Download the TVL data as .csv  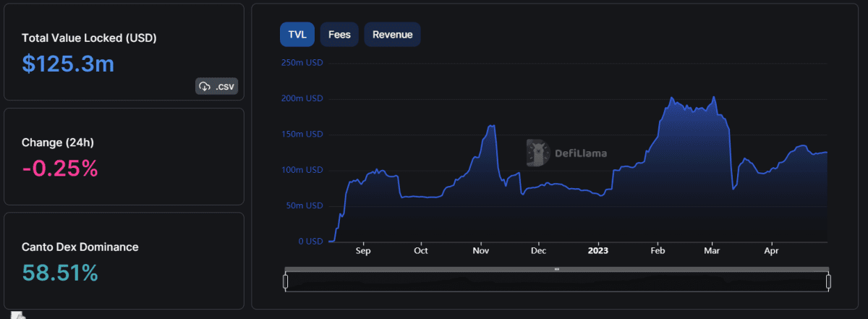216,87
